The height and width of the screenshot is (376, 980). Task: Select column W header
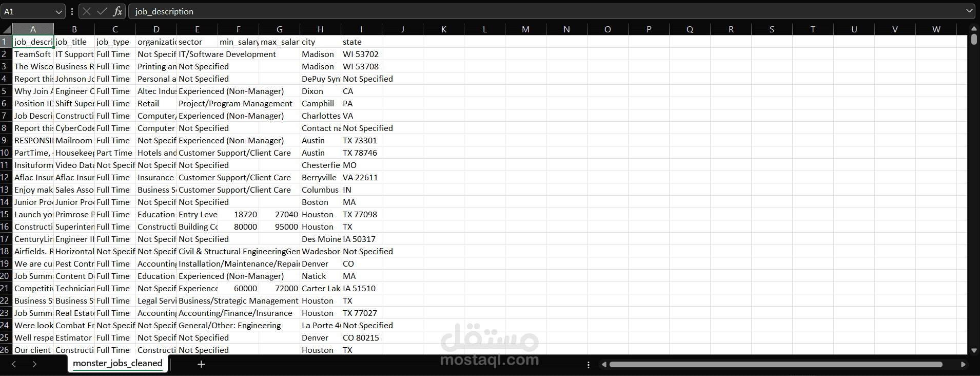click(936, 29)
